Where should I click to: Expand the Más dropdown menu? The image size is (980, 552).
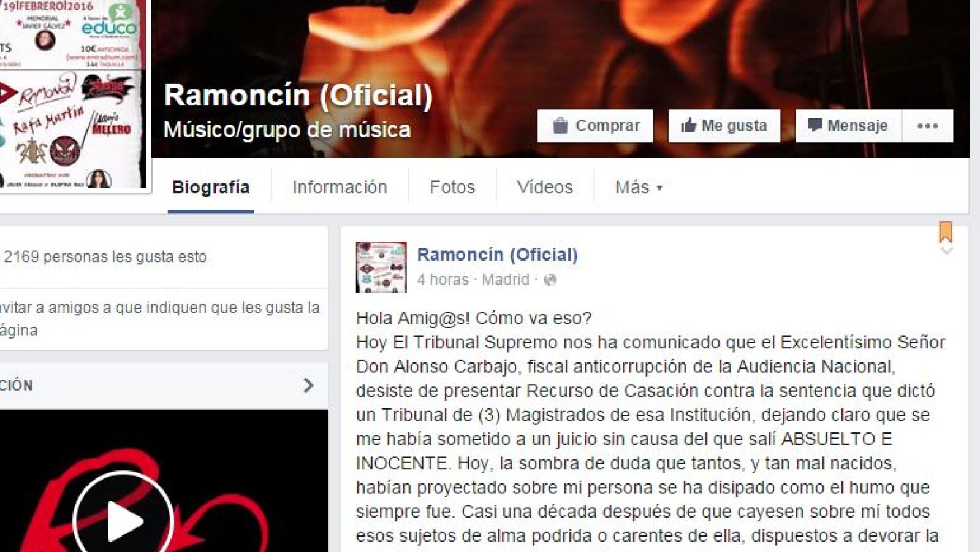tap(639, 187)
